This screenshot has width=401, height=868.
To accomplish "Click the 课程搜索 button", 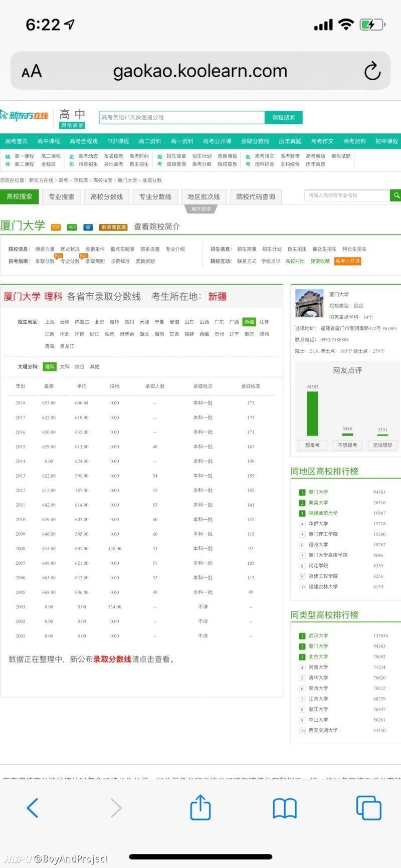I will tap(284, 117).
